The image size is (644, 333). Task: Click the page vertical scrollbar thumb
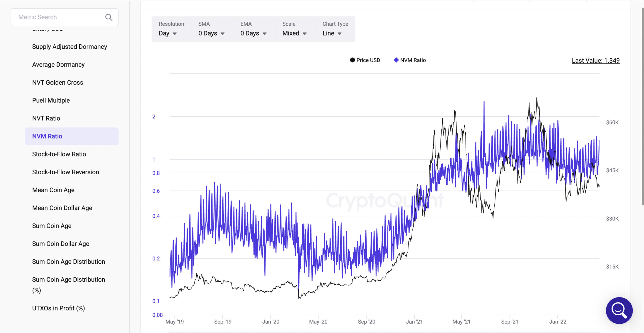click(642, 106)
